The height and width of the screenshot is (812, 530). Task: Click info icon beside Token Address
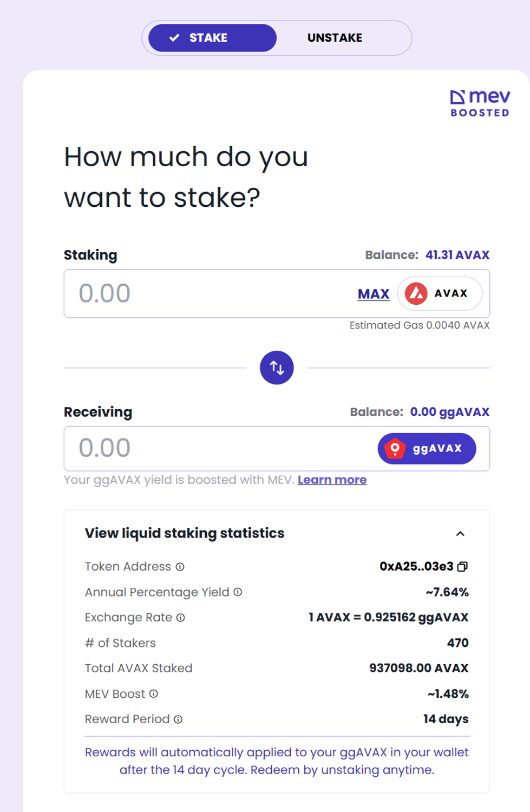[180, 567]
